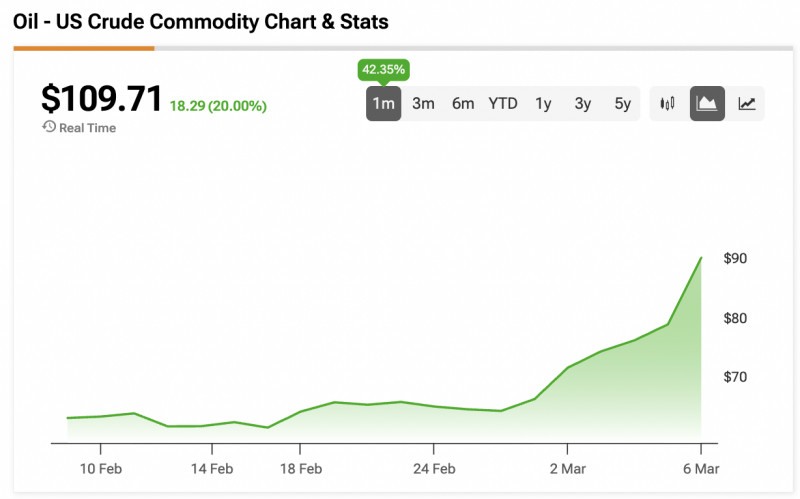Click the 18.29 (20.00%) change value
Viewport: 800px width, 499px height.
(218, 105)
